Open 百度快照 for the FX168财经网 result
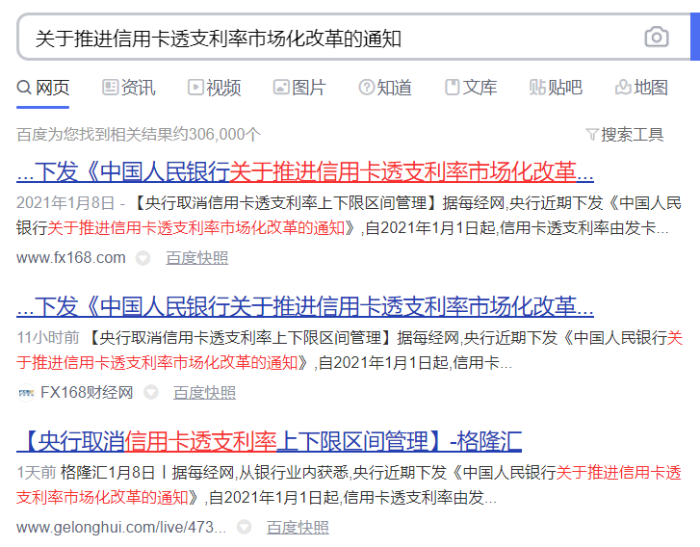Viewport: 700px width, 547px height. pos(204,393)
